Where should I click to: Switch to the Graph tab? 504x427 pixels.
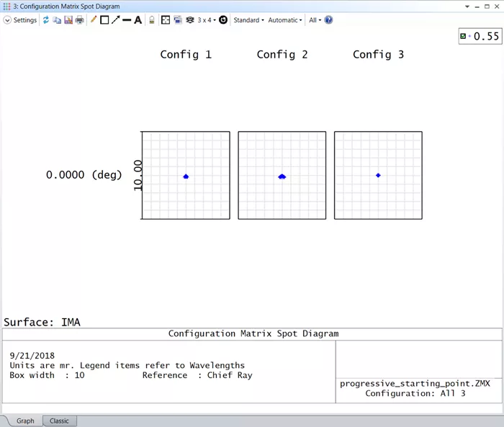pyautogui.click(x=25, y=421)
